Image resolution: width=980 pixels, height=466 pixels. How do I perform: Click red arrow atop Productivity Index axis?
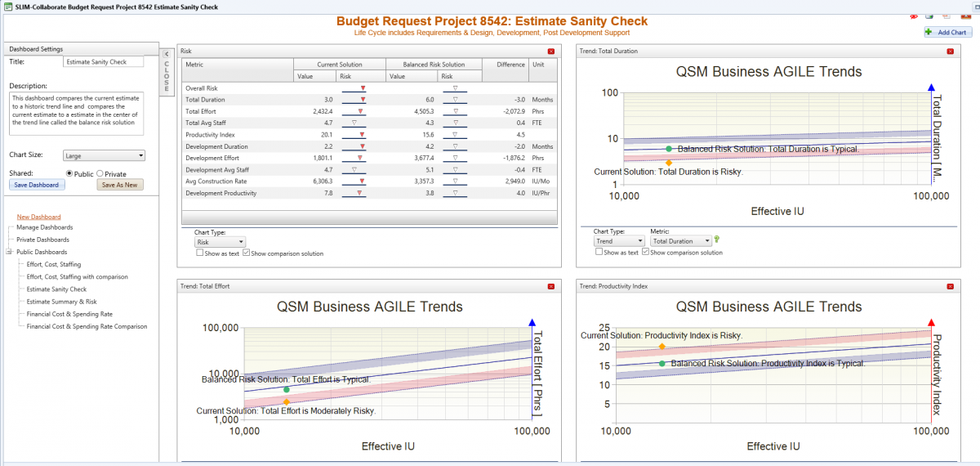[931, 322]
